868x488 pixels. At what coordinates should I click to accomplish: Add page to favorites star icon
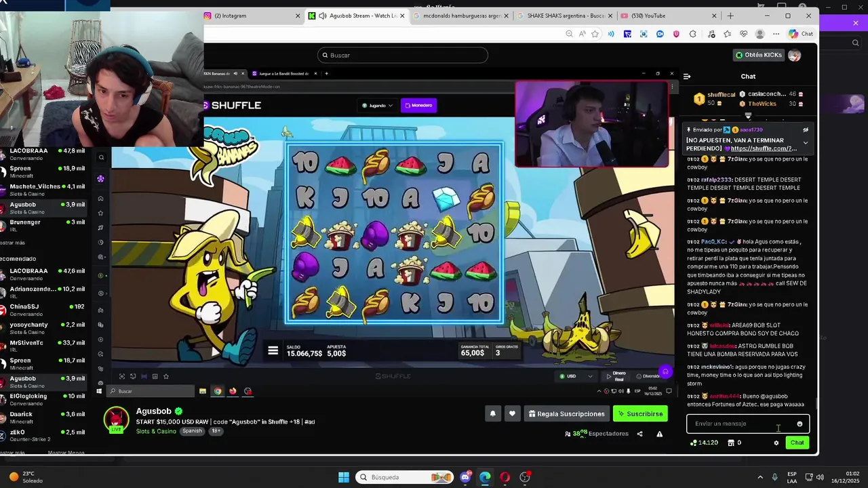coord(595,34)
